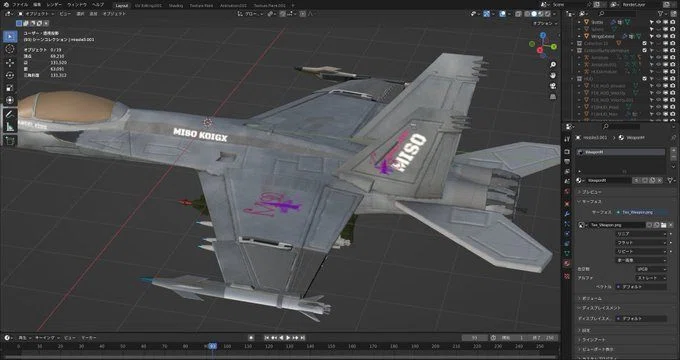Open the フラット projection dropdown
This screenshot has width=680, height=360.
[x=641, y=242]
